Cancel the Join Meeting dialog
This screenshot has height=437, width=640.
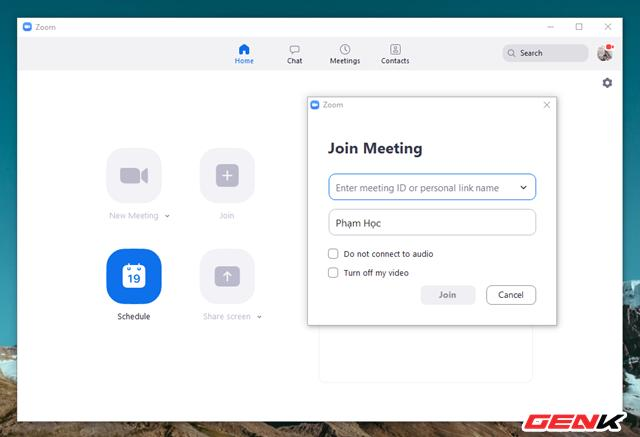pyautogui.click(x=511, y=295)
